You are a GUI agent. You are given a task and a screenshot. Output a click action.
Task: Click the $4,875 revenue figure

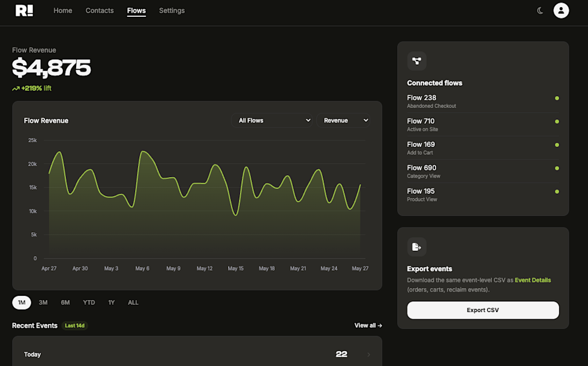point(52,68)
